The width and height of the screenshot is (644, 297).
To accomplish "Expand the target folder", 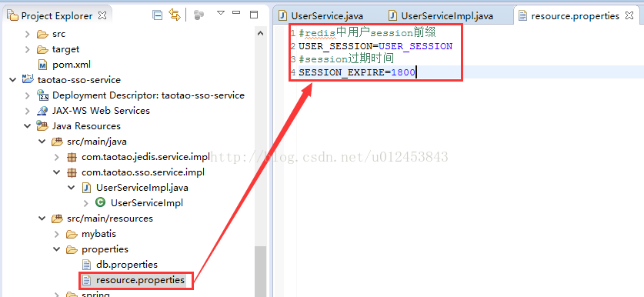I will 27,49.
